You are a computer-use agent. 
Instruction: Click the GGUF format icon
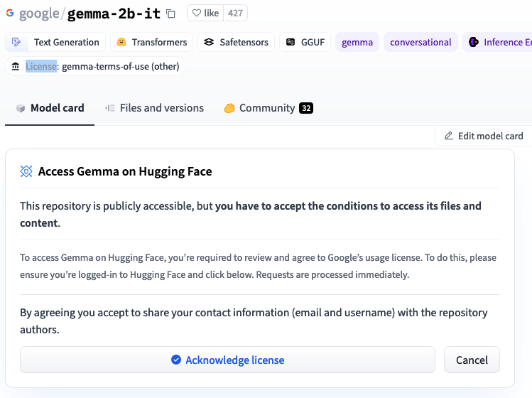(x=291, y=42)
